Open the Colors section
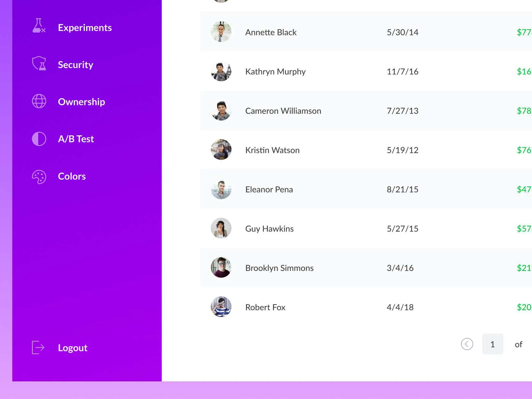 [71, 176]
